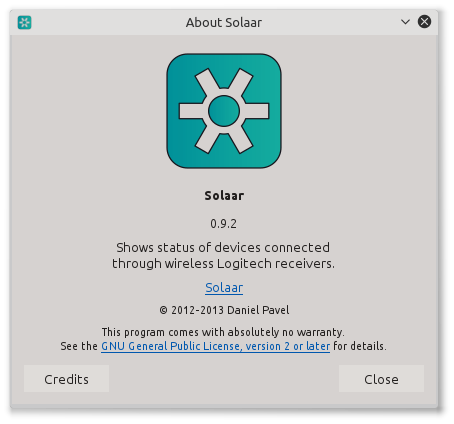Click the large Solaar logo image
The image size is (454, 424).
click(x=224, y=111)
